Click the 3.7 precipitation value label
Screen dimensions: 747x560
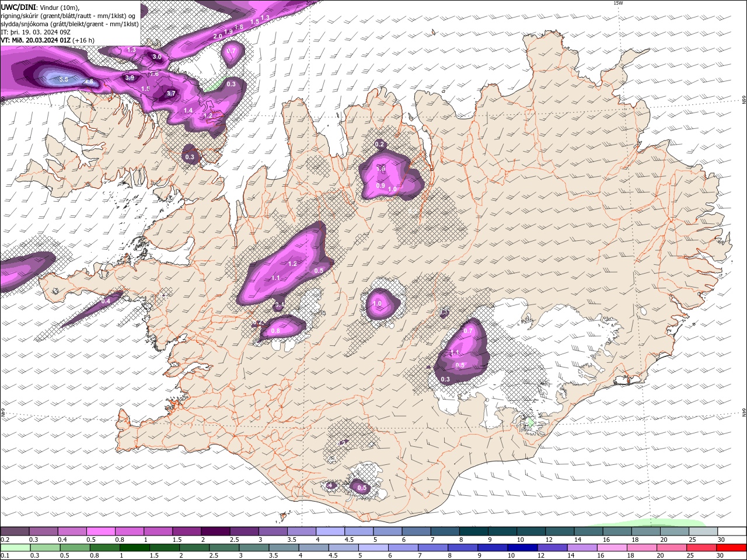pyautogui.click(x=171, y=93)
